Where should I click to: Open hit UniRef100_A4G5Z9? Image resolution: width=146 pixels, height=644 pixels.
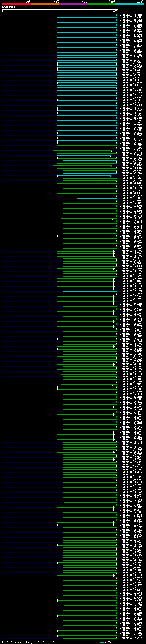click(x=131, y=588)
